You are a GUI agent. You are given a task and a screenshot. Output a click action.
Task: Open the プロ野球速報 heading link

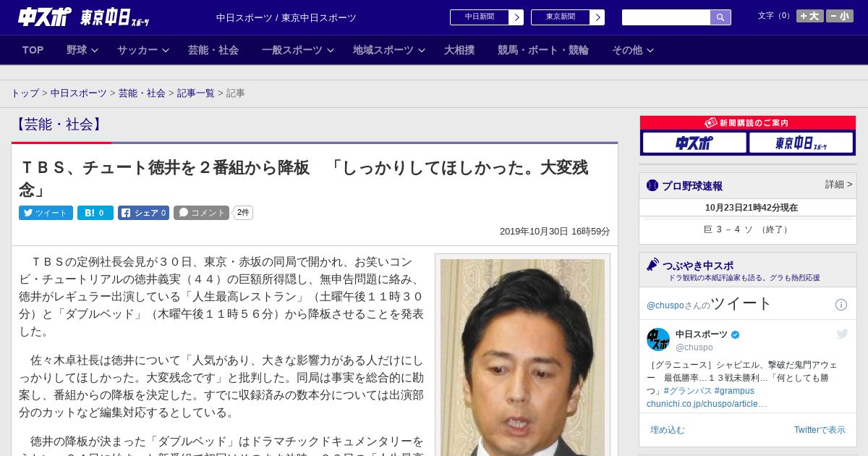pyautogui.click(x=692, y=186)
